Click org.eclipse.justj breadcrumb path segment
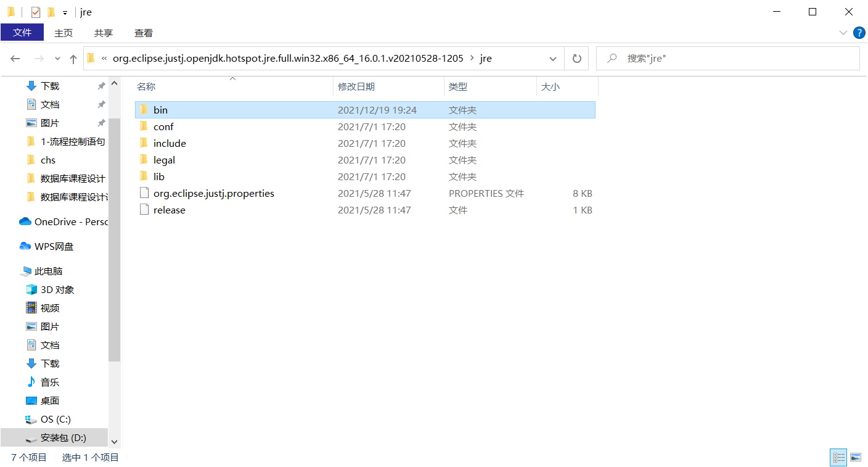The height and width of the screenshot is (467, 868). (x=288, y=59)
